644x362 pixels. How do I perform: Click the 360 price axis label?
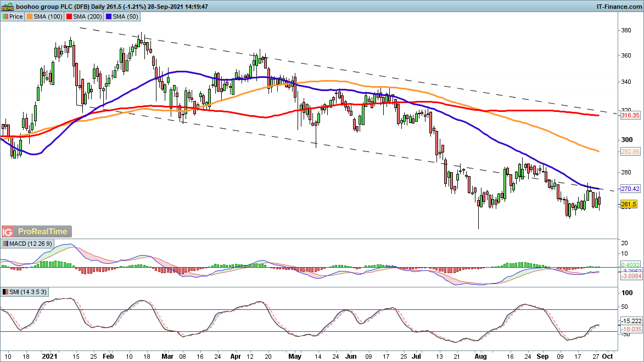pos(626,56)
